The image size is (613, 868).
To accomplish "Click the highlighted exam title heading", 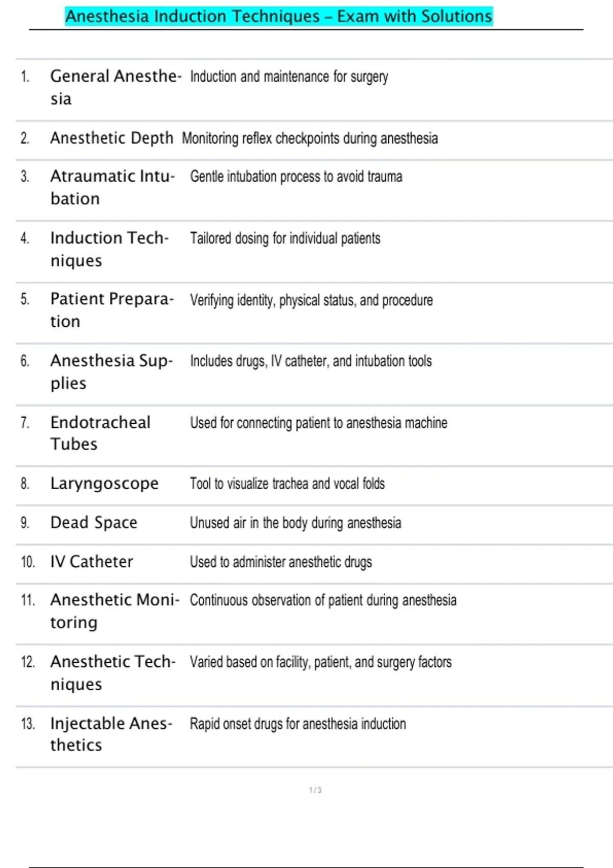I will [278, 16].
